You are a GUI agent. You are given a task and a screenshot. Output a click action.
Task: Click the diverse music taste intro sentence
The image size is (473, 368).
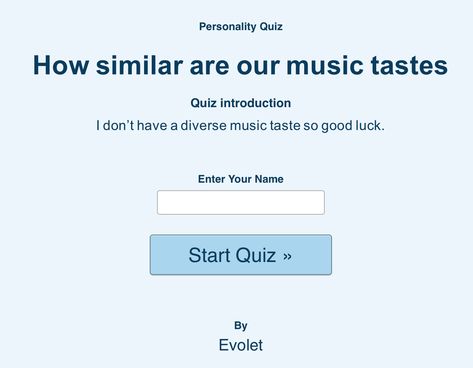pyautogui.click(x=240, y=126)
